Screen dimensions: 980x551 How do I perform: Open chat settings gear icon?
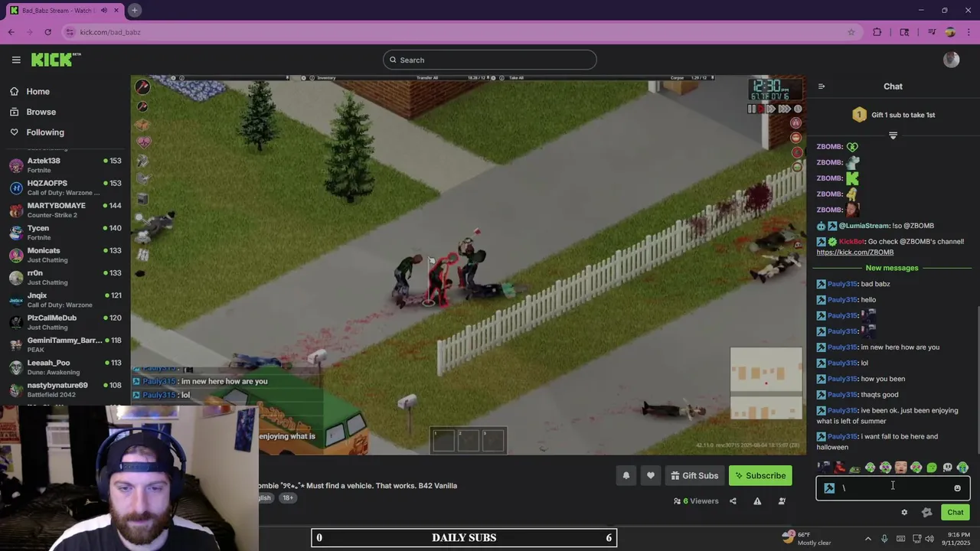[904, 513]
